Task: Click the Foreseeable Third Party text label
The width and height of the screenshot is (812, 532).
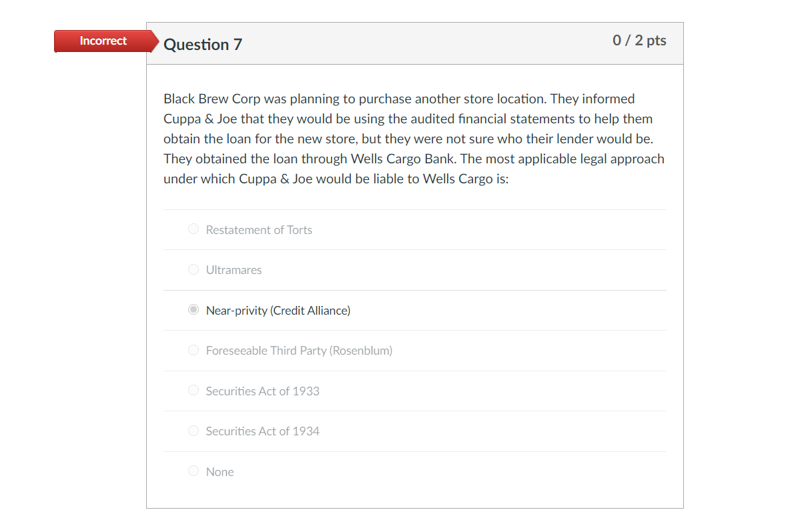Action: (299, 350)
